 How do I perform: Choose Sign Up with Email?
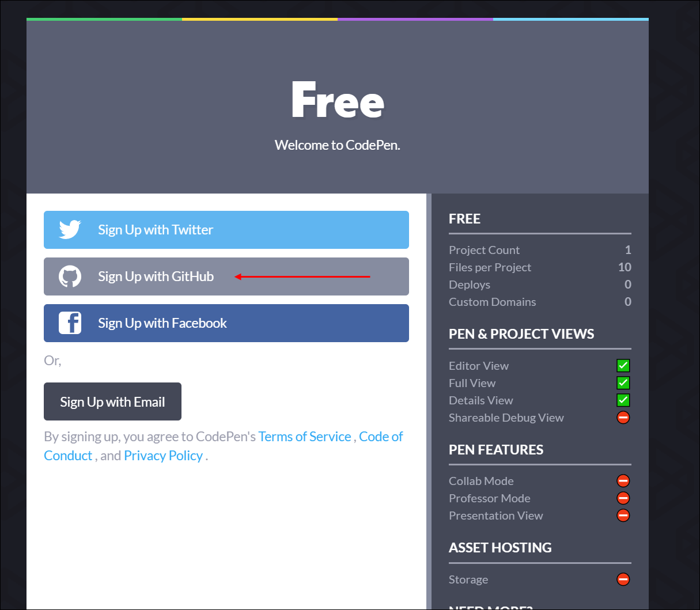pos(112,401)
